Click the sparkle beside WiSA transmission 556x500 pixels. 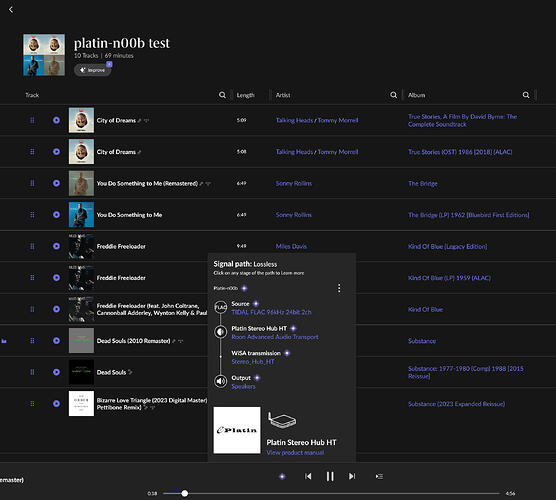pos(287,353)
